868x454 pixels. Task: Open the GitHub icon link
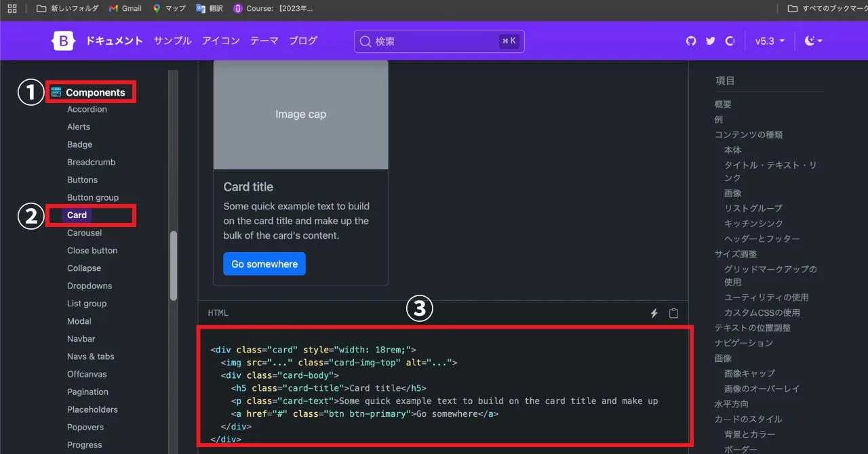click(x=691, y=41)
